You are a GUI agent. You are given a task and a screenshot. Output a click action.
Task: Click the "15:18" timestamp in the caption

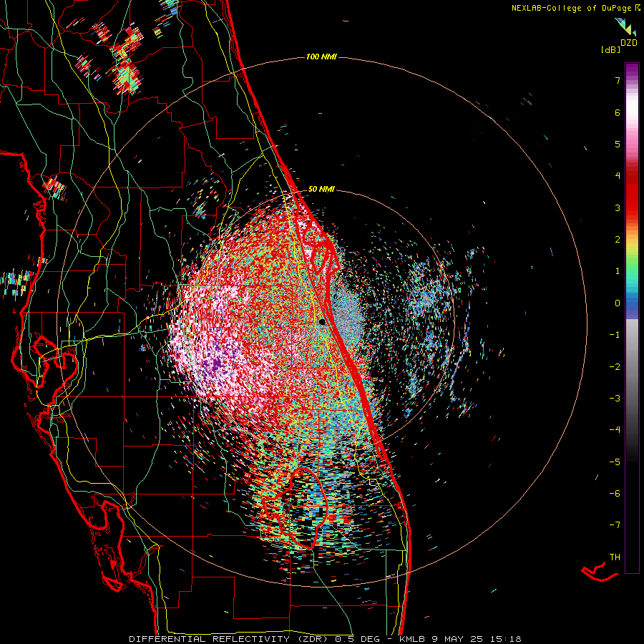pyautogui.click(x=507, y=639)
